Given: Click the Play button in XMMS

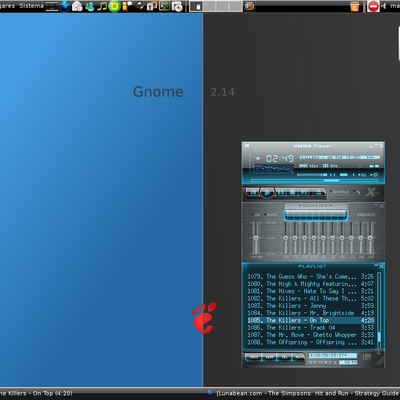Looking at the screenshot, I should 267,192.
